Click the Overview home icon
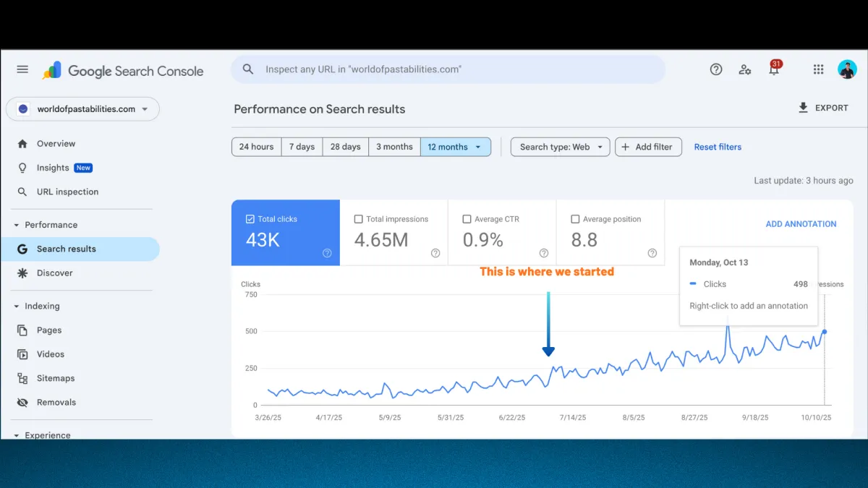 [x=22, y=144]
